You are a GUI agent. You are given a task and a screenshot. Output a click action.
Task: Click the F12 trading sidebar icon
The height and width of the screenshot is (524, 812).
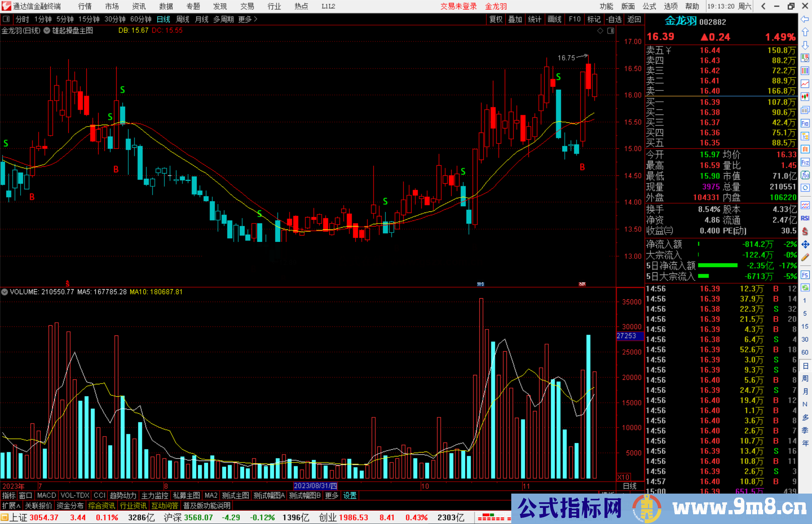tap(805, 162)
